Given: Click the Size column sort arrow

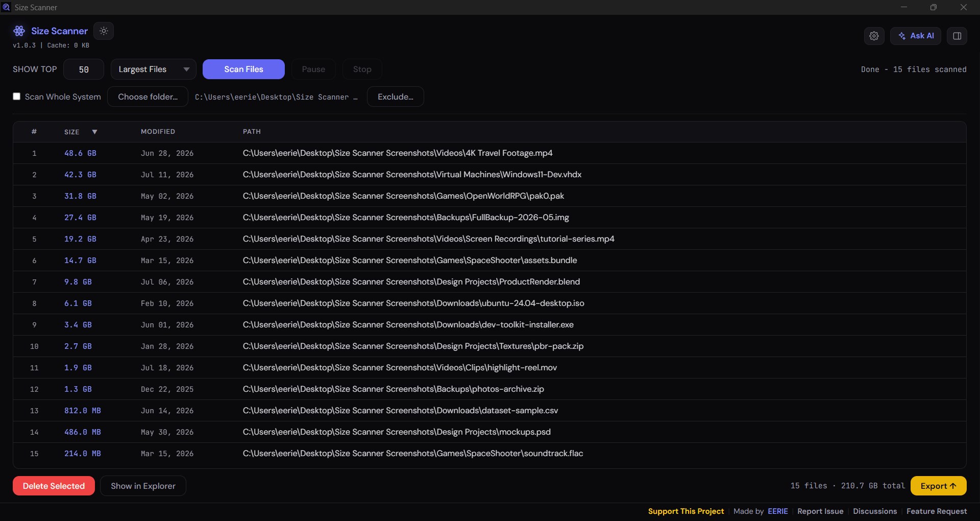Looking at the screenshot, I should pyautogui.click(x=94, y=132).
